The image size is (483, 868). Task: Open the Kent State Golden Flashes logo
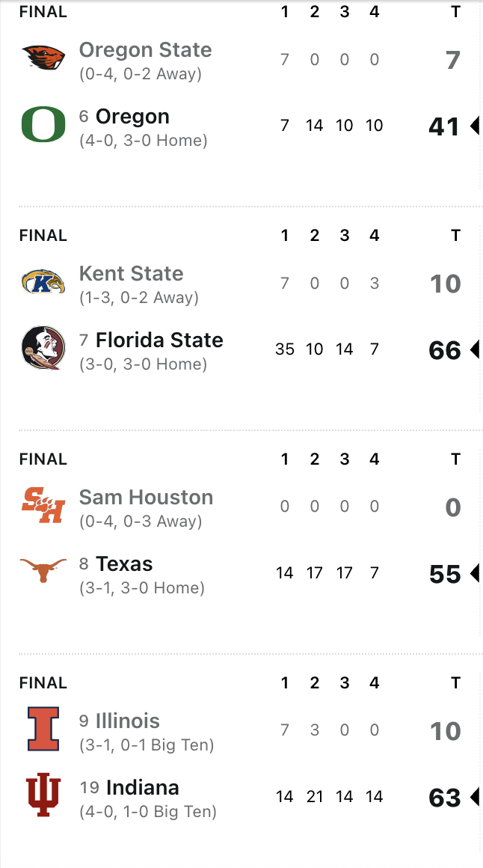click(43, 282)
